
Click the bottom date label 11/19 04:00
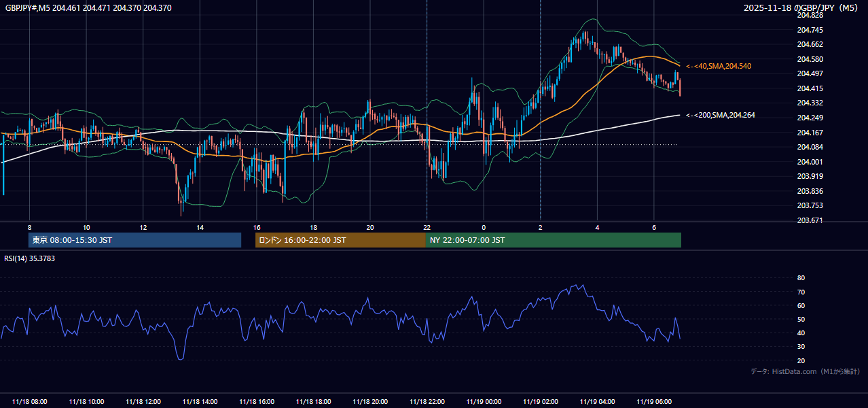click(x=597, y=402)
